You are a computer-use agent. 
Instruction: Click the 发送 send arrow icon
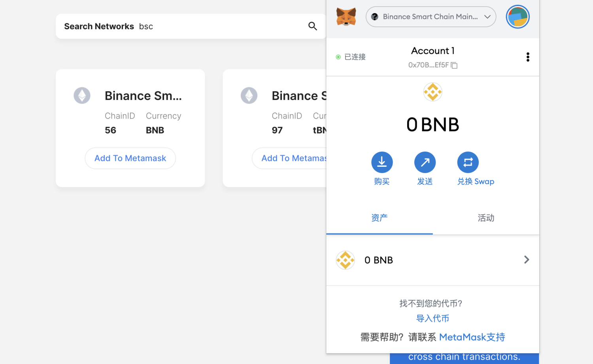[425, 162]
